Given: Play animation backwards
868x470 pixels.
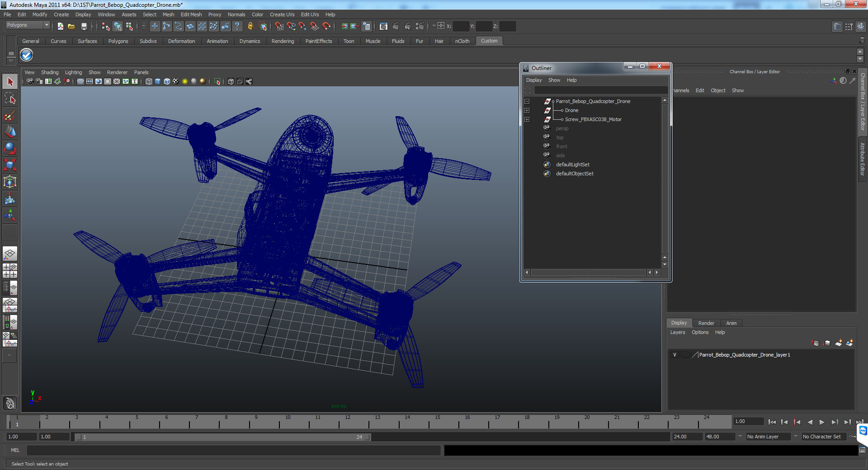Looking at the screenshot, I should (810, 422).
